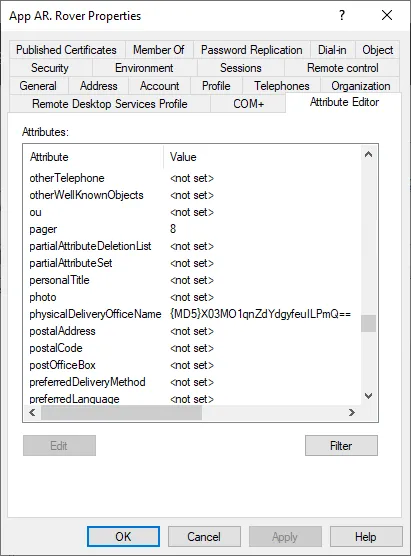The image size is (411, 556).
Task: Click the greyed Edit button
Action: [x=59, y=445]
